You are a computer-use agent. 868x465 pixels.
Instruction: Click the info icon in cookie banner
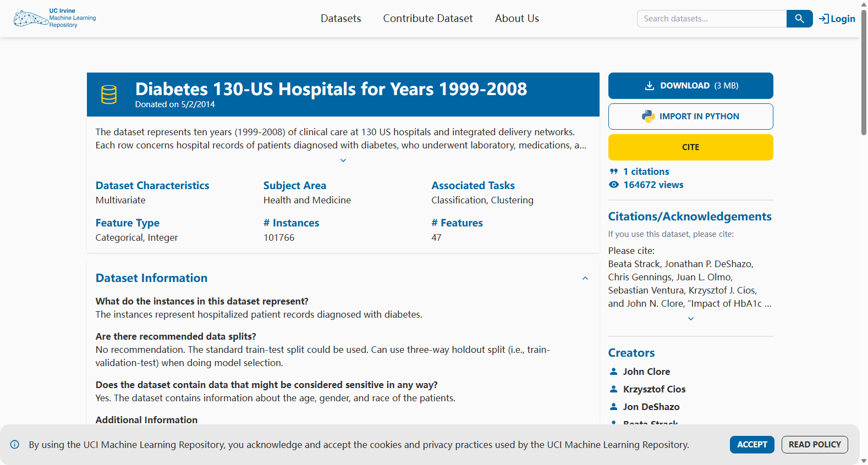(x=15, y=445)
